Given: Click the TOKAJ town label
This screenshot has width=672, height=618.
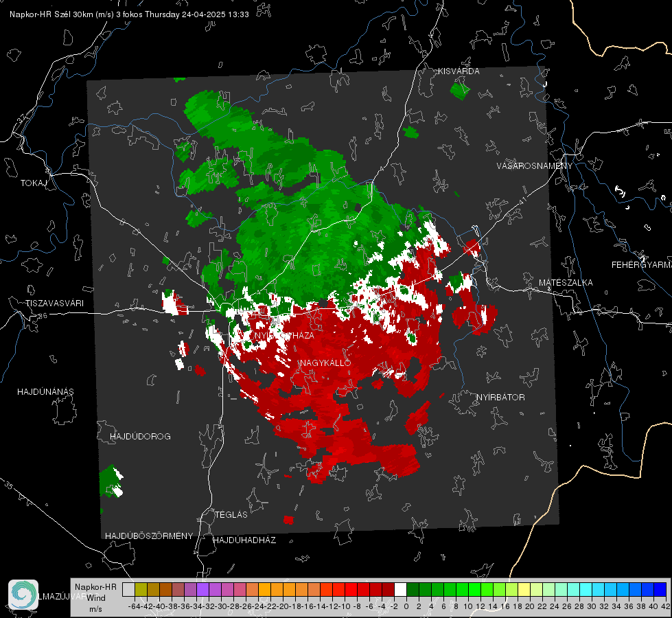Looking at the screenshot, I should (x=34, y=183).
